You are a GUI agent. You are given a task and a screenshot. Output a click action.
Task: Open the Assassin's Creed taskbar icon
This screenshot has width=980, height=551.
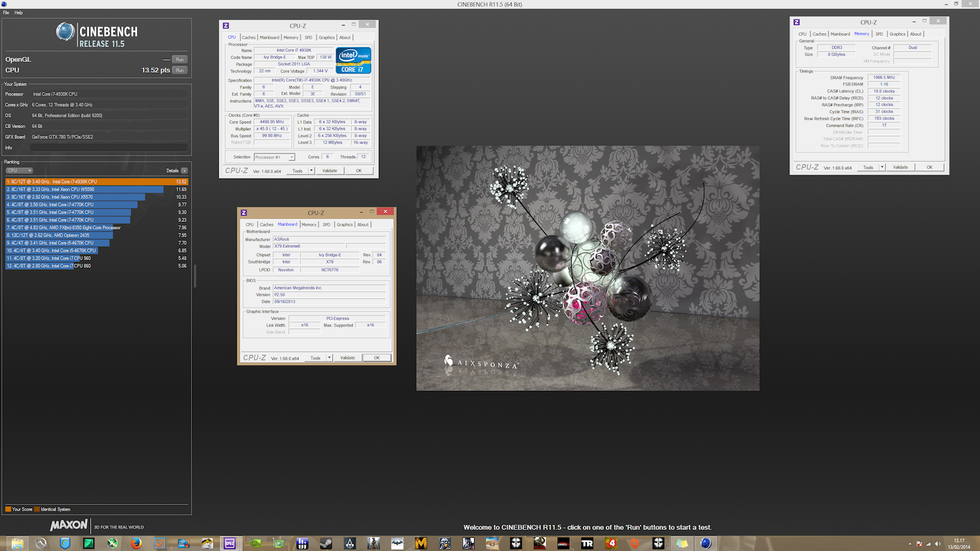349,543
